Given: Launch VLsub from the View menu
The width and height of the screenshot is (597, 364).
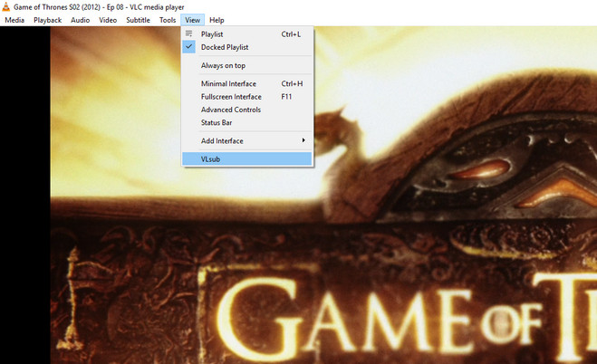Looking at the screenshot, I should coord(246,159).
